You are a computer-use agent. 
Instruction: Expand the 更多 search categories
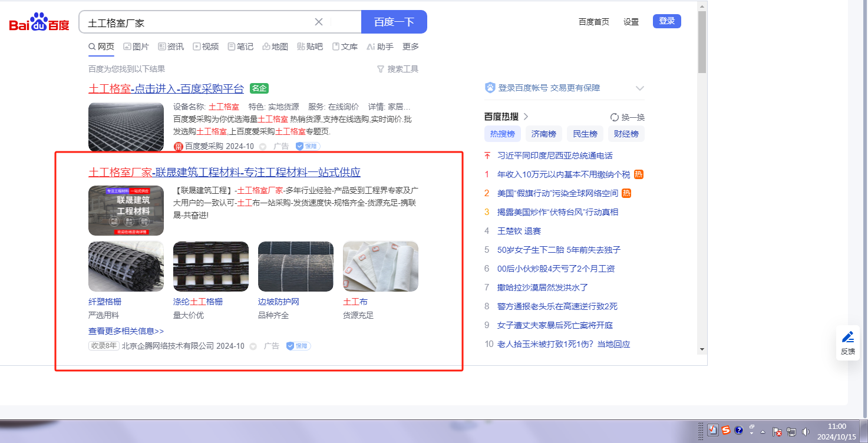(411, 47)
